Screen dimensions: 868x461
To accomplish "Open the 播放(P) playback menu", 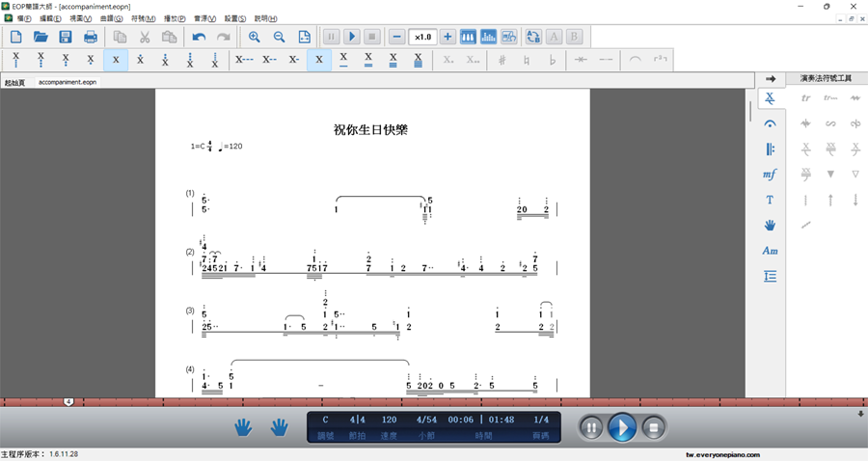I will 175,18.
